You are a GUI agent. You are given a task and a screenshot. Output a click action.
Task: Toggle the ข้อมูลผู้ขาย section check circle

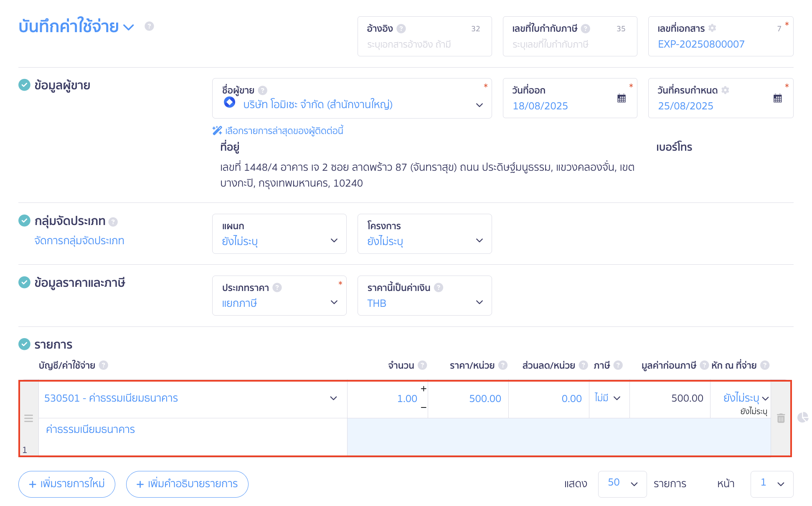tap(24, 85)
